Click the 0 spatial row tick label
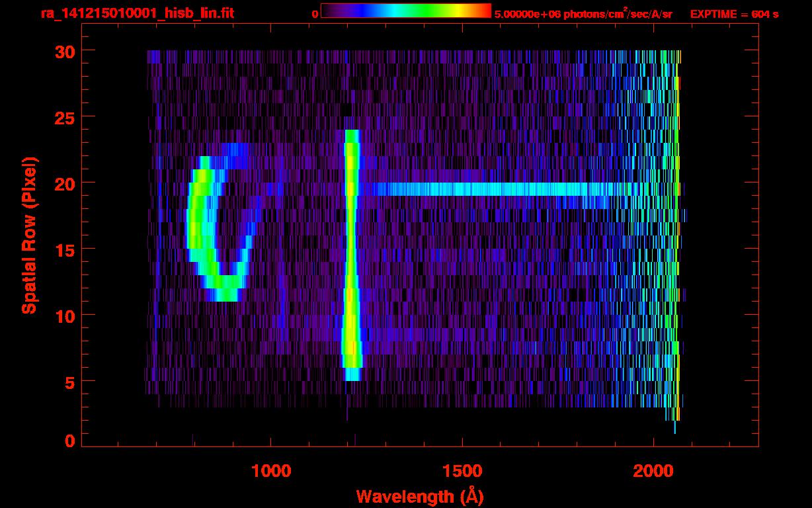This screenshot has height=508, width=812. tap(70, 441)
